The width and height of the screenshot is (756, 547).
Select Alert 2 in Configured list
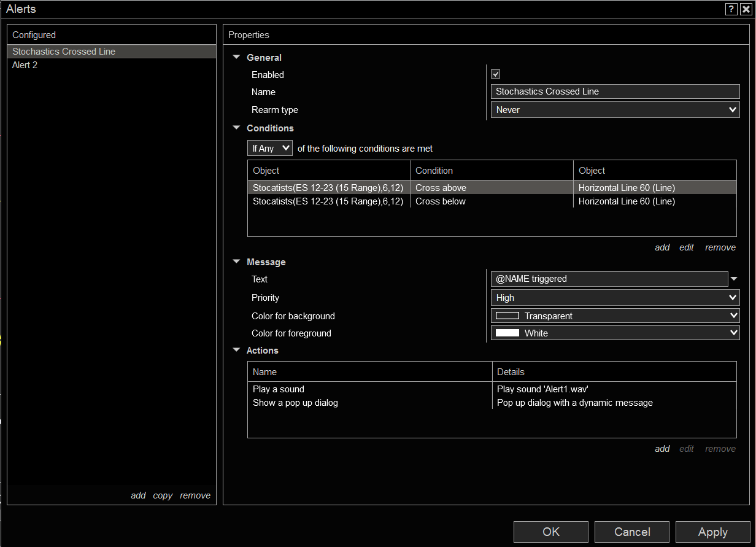(x=112, y=65)
